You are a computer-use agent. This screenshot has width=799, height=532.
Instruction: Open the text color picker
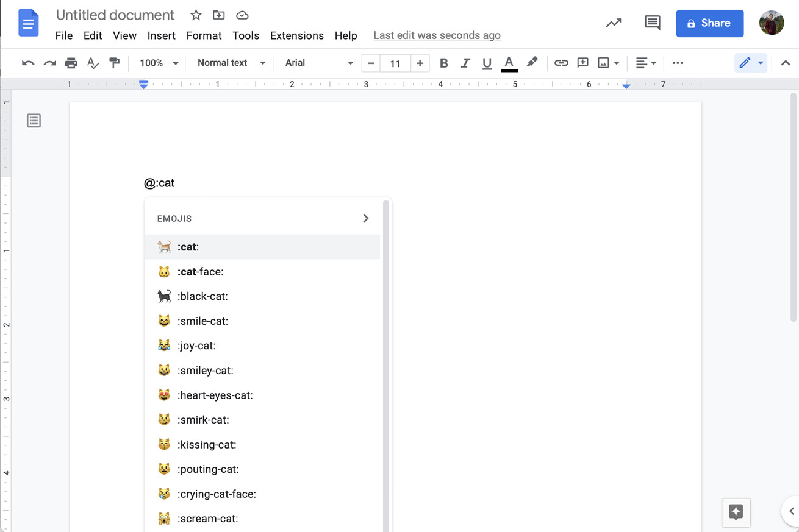click(509, 63)
